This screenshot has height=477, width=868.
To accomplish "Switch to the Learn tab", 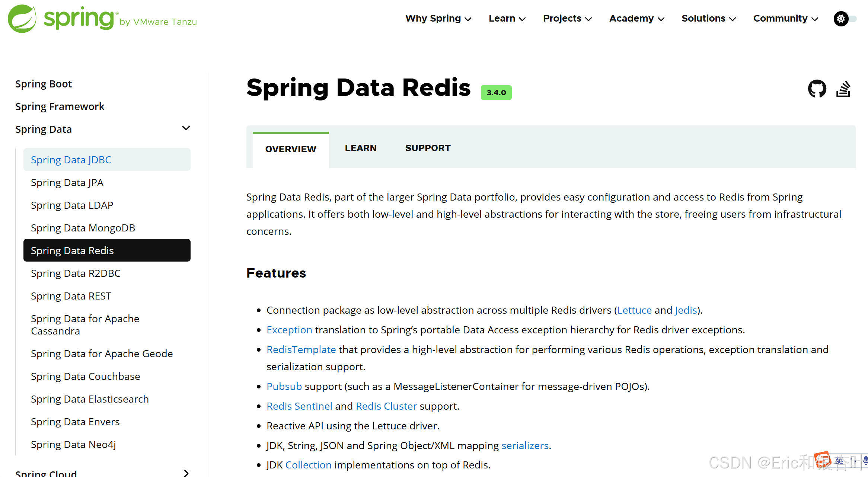I will pyautogui.click(x=360, y=148).
